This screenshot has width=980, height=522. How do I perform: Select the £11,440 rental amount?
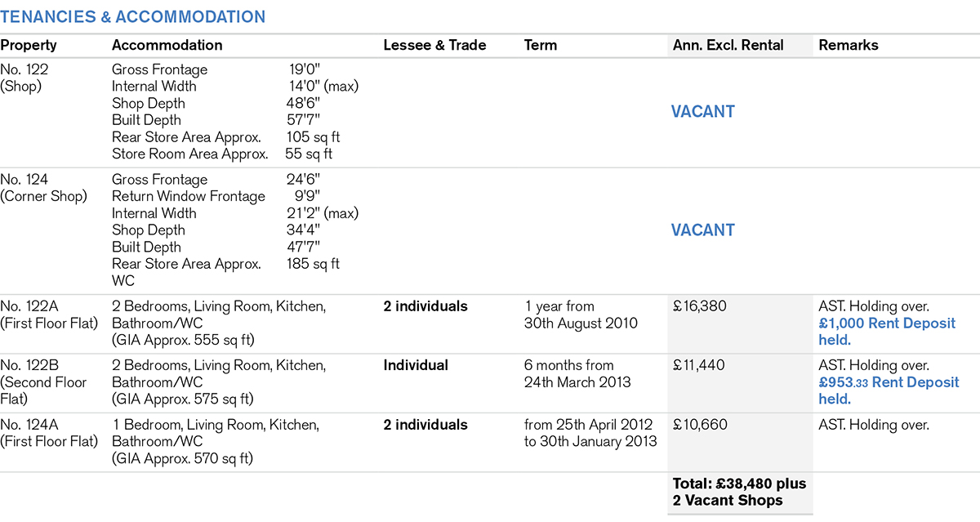(x=699, y=366)
